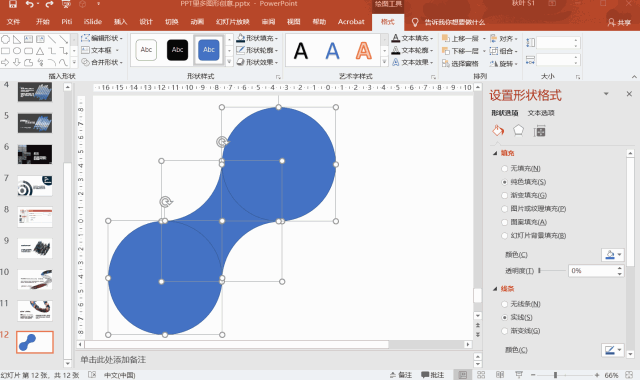Open Fill & Line paint bucket tab

coord(498,131)
